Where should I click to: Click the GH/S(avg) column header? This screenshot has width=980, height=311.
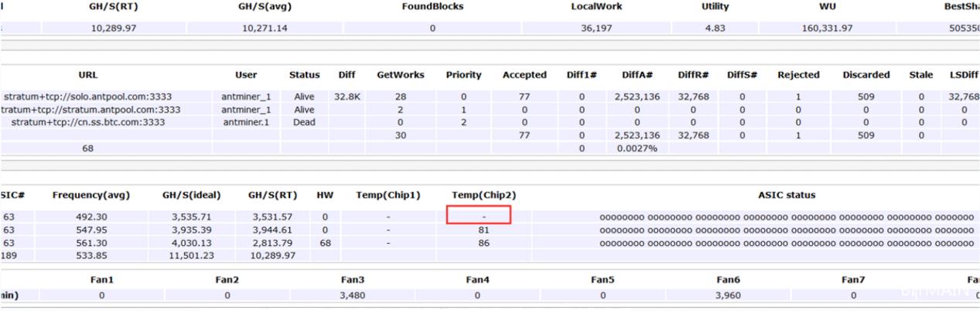pyautogui.click(x=265, y=7)
